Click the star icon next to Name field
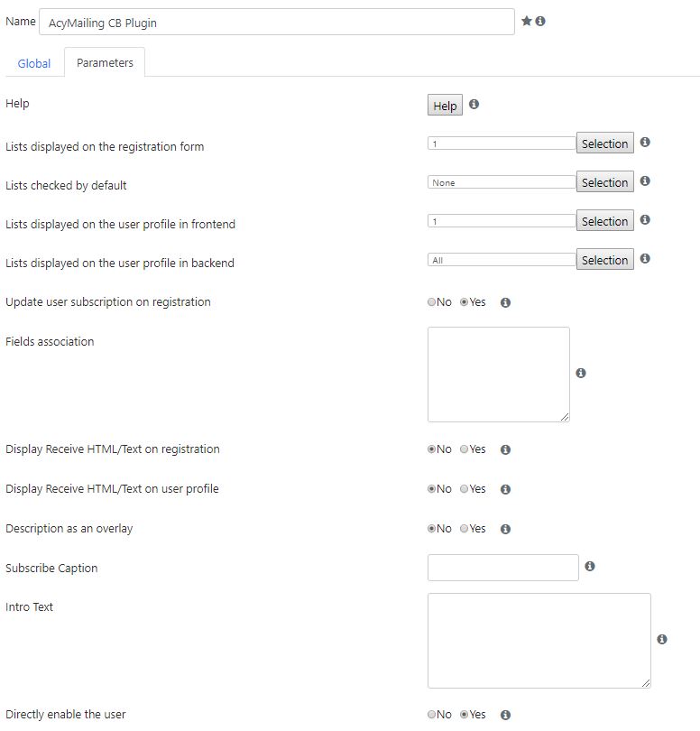The height and width of the screenshot is (731, 700). point(527,21)
